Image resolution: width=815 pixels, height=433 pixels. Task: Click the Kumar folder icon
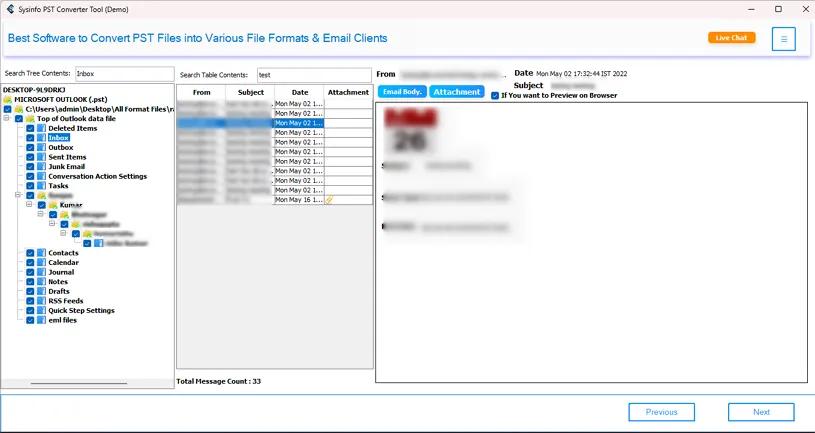pyautogui.click(x=53, y=205)
